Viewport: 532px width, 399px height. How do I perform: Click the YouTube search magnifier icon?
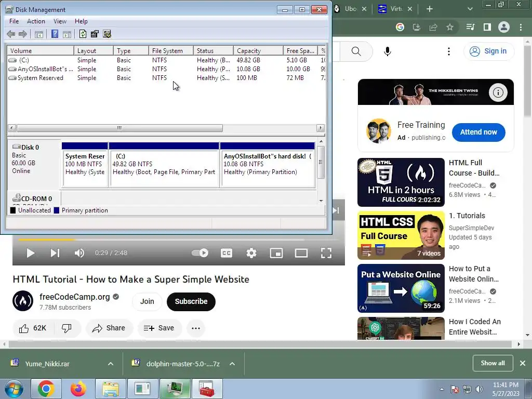click(x=356, y=51)
